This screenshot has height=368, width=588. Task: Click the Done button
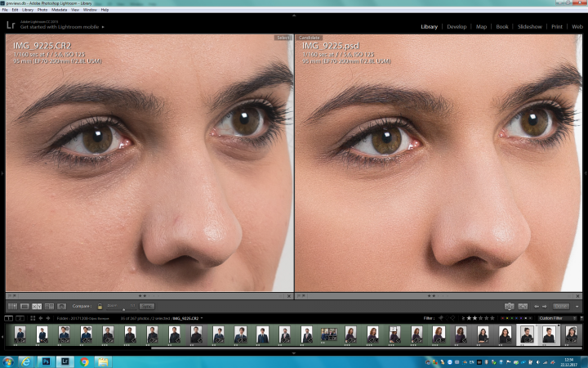[560, 307]
